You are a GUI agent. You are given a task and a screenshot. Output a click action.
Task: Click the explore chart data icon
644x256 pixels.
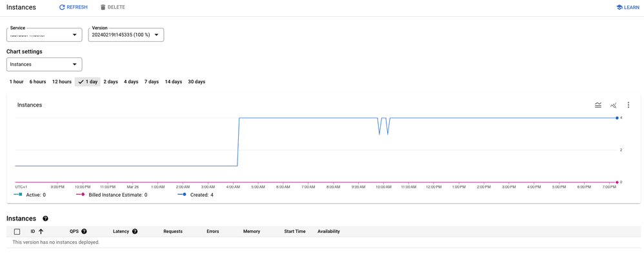[613, 105]
